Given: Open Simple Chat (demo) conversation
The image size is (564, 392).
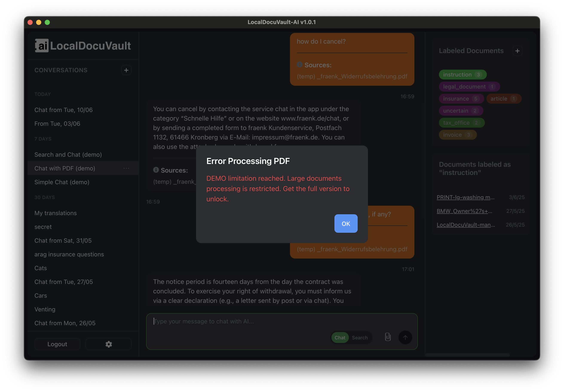Looking at the screenshot, I should [x=83, y=182].
